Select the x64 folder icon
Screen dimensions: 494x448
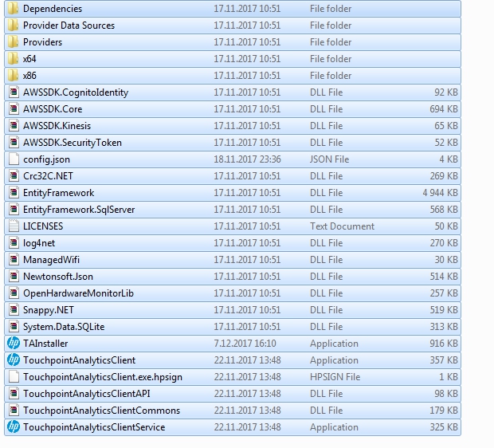13,59
